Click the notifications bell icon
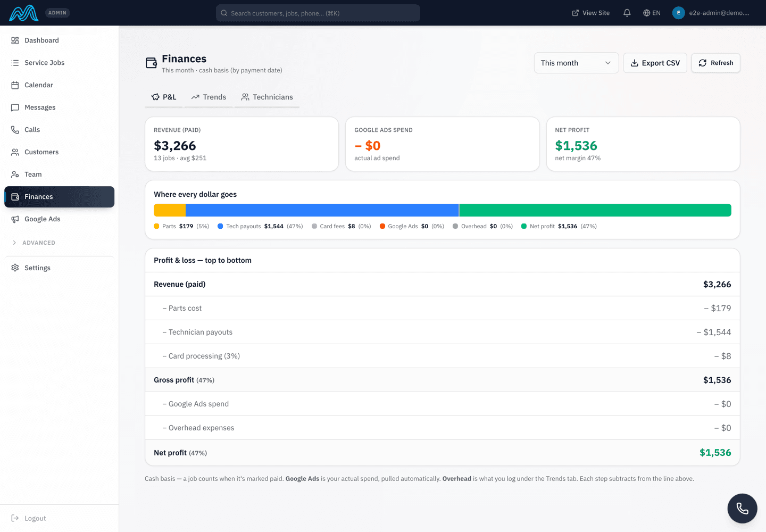The width and height of the screenshot is (766, 532). (x=627, y=13)
